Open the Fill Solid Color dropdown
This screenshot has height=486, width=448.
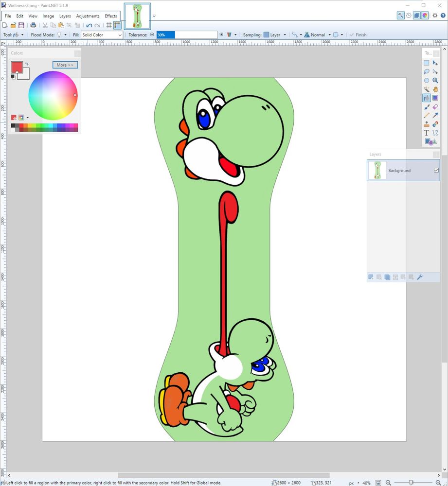pos(102,35)
